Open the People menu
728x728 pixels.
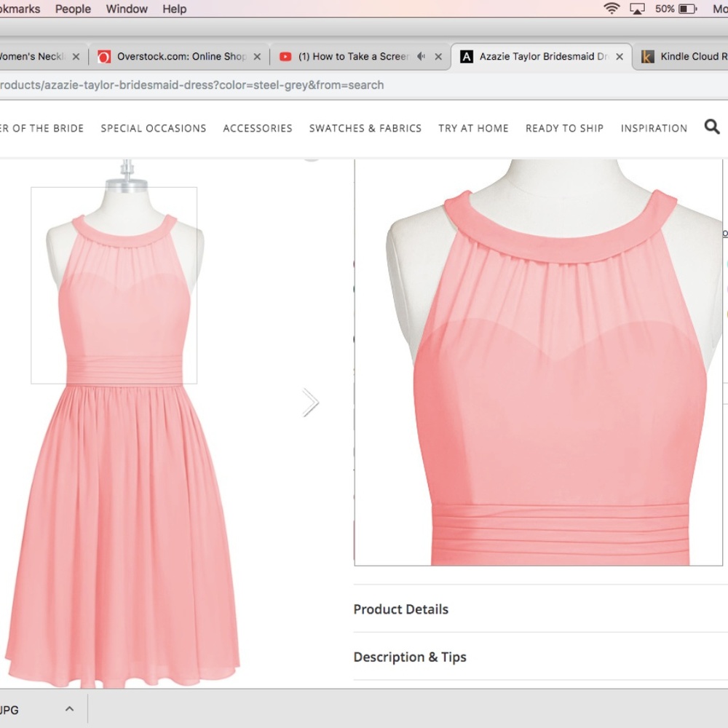coord(73,9)
